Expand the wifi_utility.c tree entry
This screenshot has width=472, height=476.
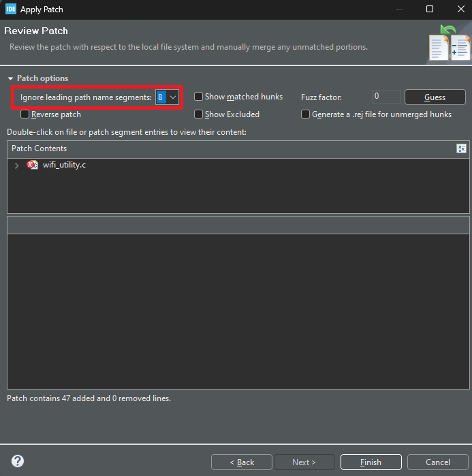tap(17, 165)
